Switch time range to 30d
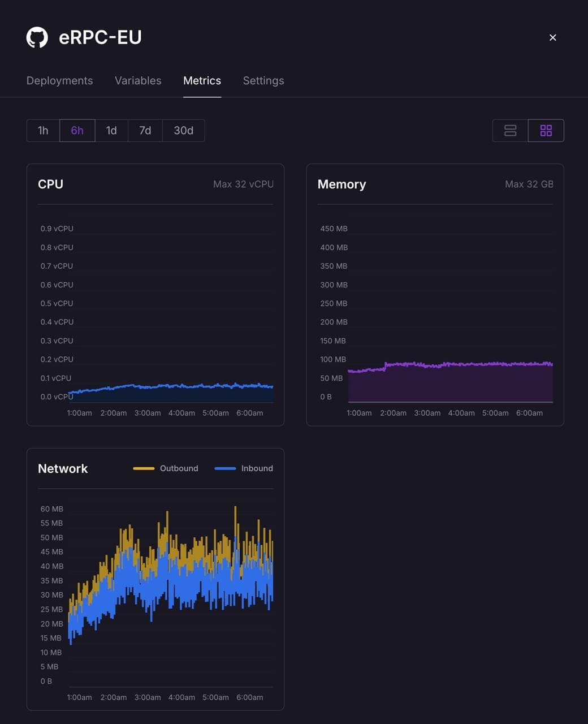This screenshot has height=724, width=588. (x=183, y=131)
